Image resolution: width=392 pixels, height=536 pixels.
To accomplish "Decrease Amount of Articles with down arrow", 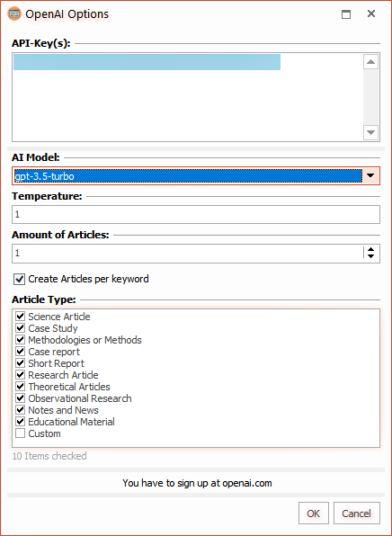I will [x=370, y=257].
